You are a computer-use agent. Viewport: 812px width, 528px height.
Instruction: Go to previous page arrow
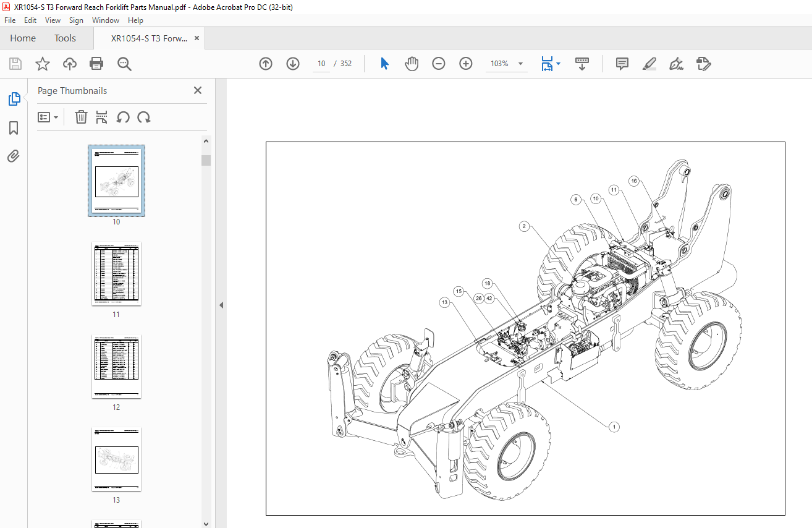(x=266, y=64)
